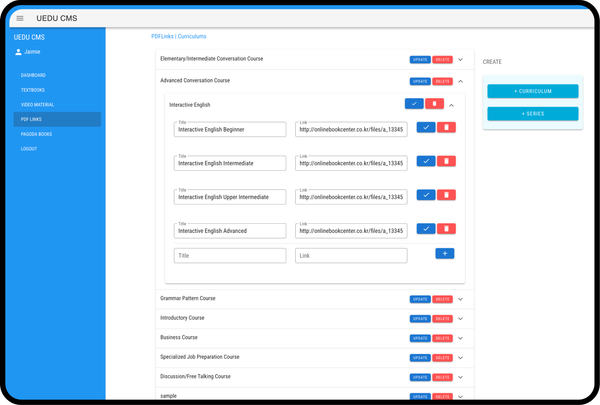Collapse the Advanced Conversation Course section
Screen dimensions: 600x405
click(461, 81)
